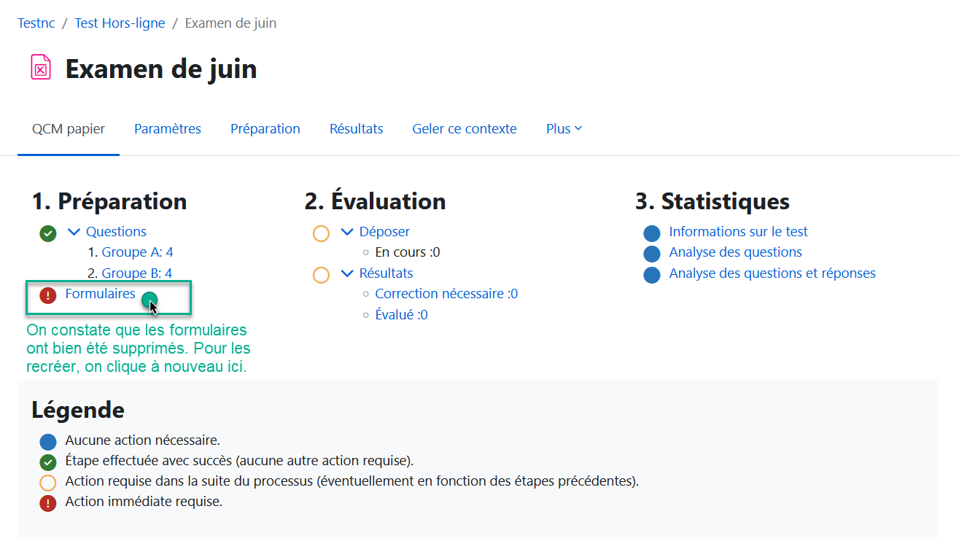Image resolution: width=967 pixels, height=560 pixels.
Task: Click green checkmark status icon next to Questions
Action: coord(48,233)
